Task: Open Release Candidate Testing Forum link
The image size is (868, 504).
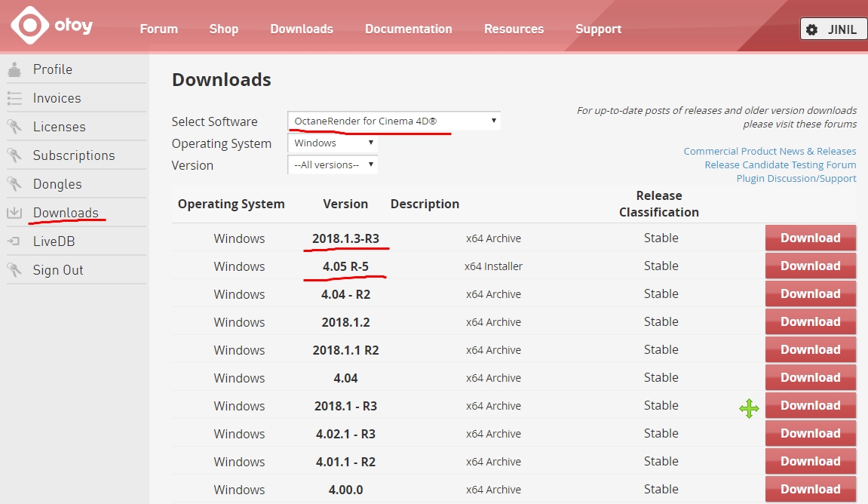Action: [780, 164]
